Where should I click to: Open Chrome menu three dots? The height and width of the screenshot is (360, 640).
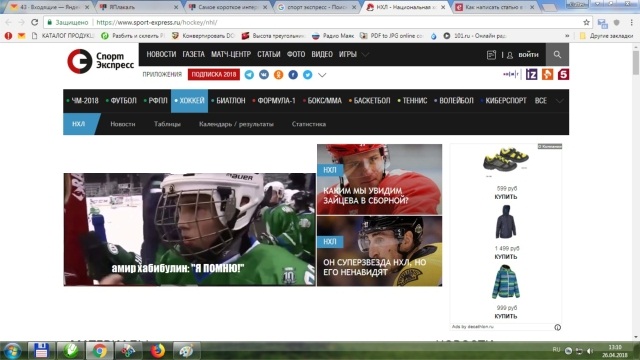coord(632,22)
